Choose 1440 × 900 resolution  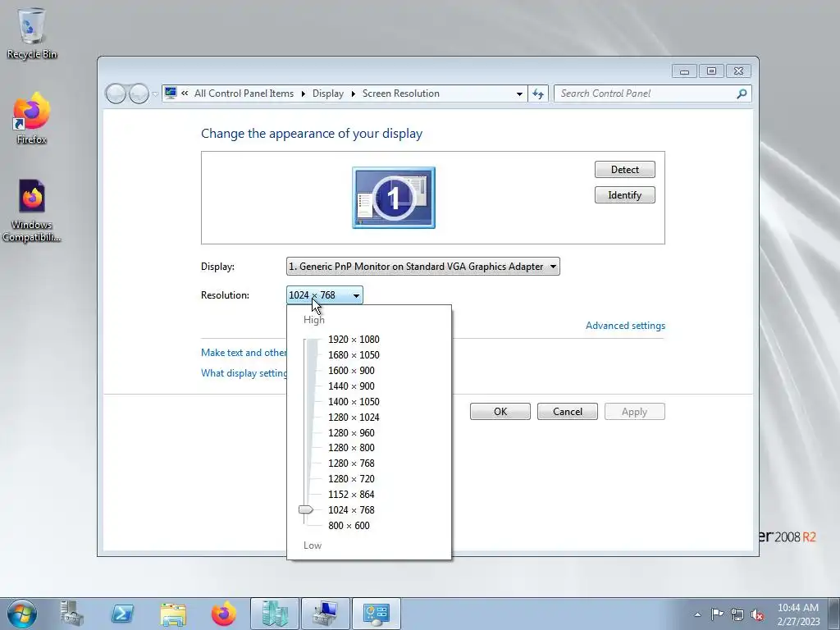(x=351, y=386)
